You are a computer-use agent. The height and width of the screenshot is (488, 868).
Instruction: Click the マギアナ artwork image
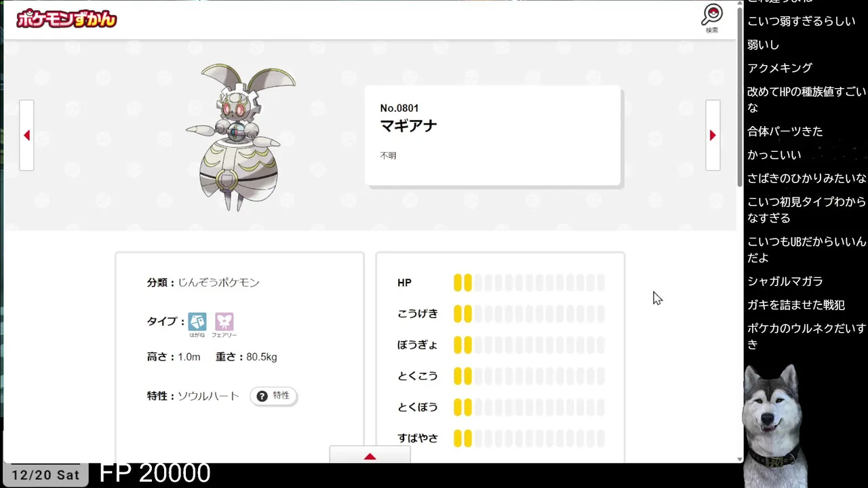(x=241, y=137)
